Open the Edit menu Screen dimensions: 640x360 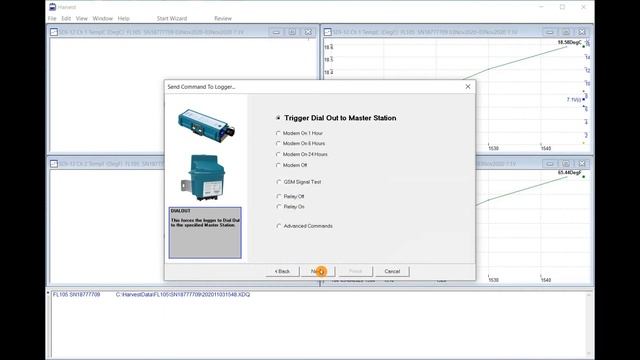point(66,18)
